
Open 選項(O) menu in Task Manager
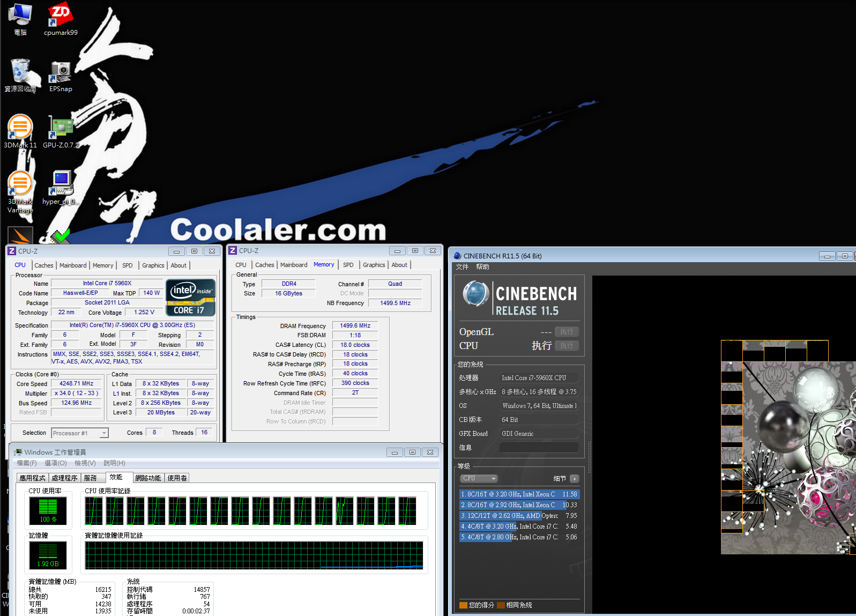pos(56,463)
